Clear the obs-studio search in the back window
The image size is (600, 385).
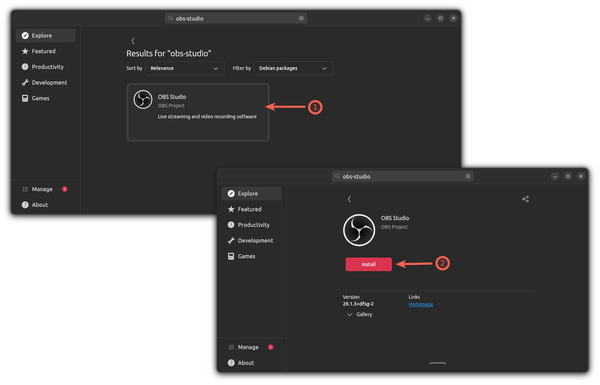(301, 18)
